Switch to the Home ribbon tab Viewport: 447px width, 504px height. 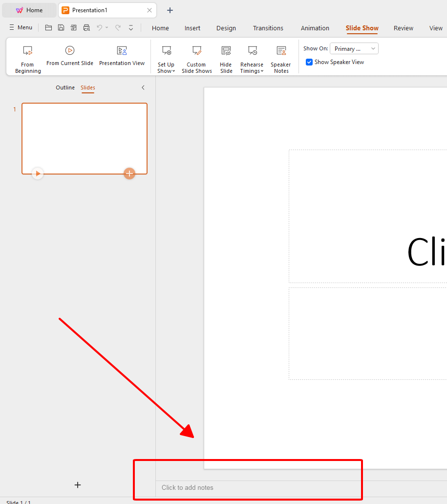[160, 28]
